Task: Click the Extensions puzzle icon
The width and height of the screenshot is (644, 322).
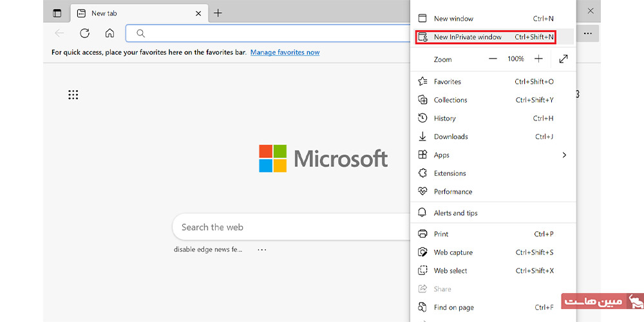Action: pos(422,173)
